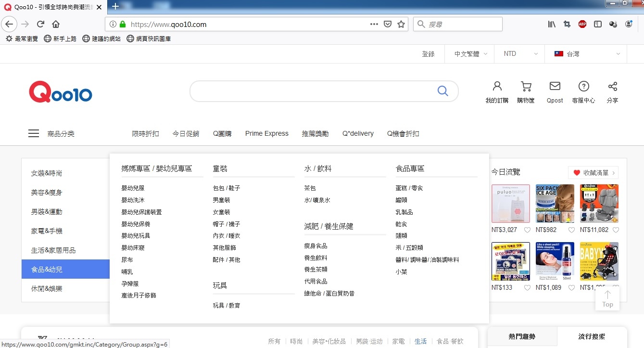The image size is (644, 348).
Task: Open the NTD currency dropdown
Action: pos(519,54)
